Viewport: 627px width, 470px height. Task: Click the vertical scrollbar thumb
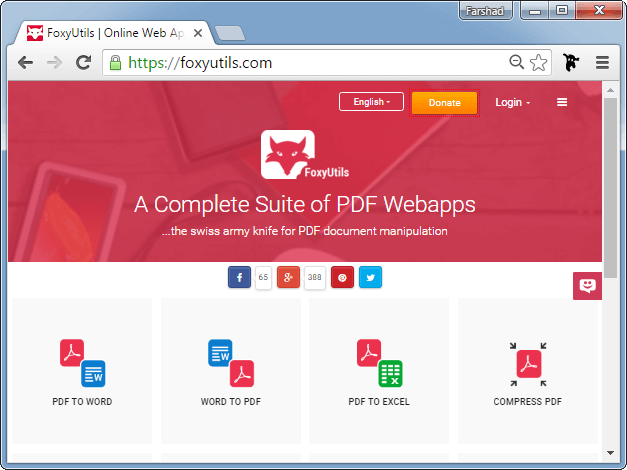click(x=610, y=188)
